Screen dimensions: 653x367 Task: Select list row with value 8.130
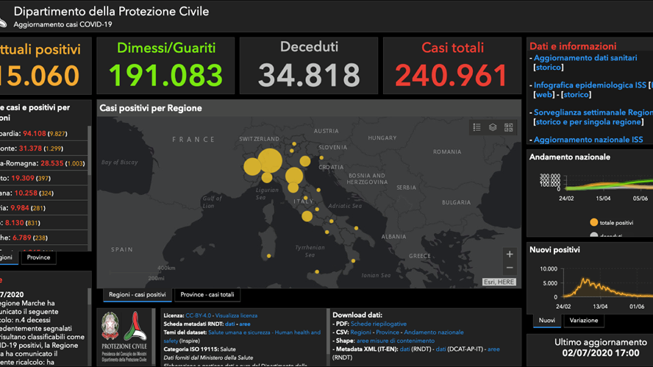[44, 223]
